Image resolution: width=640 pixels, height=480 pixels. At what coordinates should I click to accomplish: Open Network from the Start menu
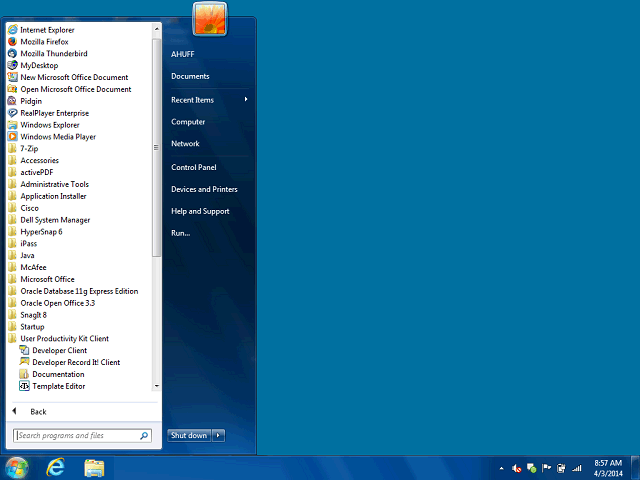click(185, 144)
